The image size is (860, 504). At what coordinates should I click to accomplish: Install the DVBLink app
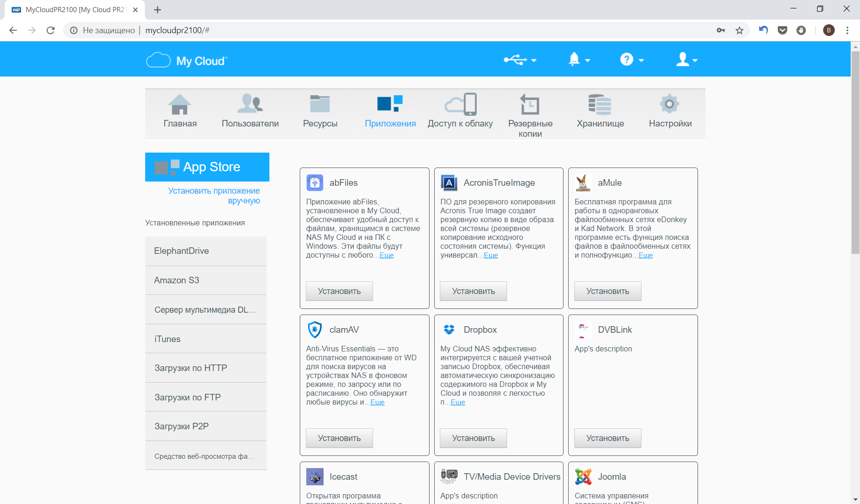point(608,438)
